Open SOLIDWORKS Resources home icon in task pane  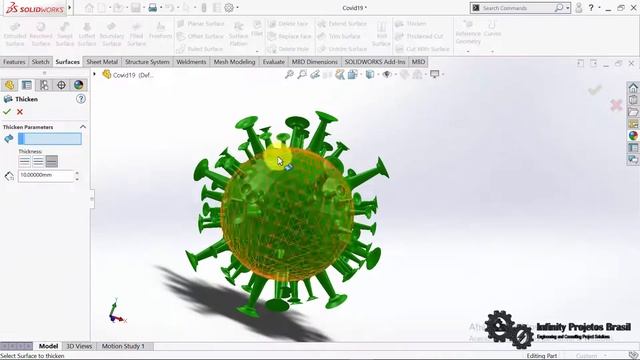pyautogui.click(x=633, y=88)
